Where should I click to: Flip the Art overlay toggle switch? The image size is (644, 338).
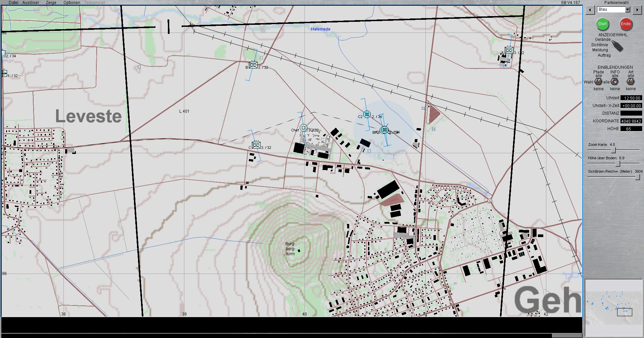631,81
